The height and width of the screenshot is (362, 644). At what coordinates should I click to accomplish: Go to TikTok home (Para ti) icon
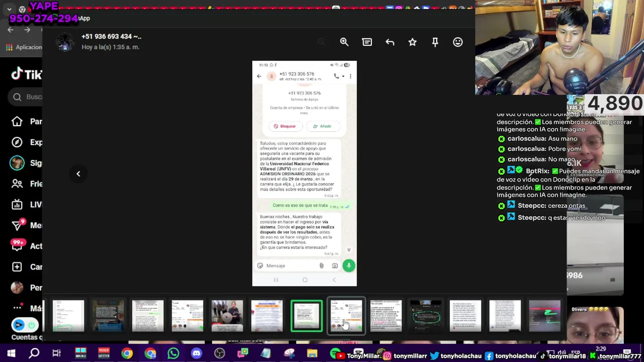17,121
